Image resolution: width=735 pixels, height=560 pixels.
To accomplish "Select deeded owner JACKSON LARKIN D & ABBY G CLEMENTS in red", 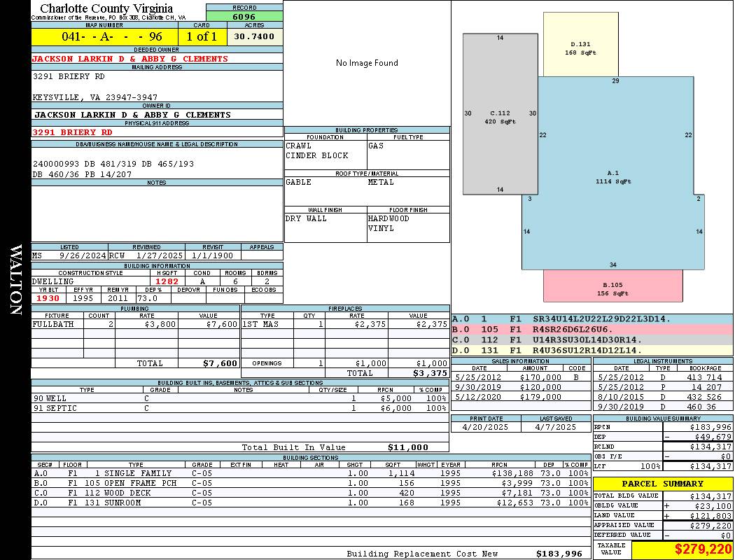I will click(x=129, y=59).
